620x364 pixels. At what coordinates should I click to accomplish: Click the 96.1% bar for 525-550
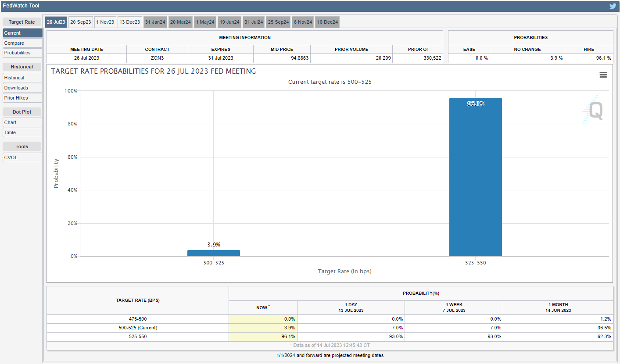pyautogui.click(x=476, y=177)
